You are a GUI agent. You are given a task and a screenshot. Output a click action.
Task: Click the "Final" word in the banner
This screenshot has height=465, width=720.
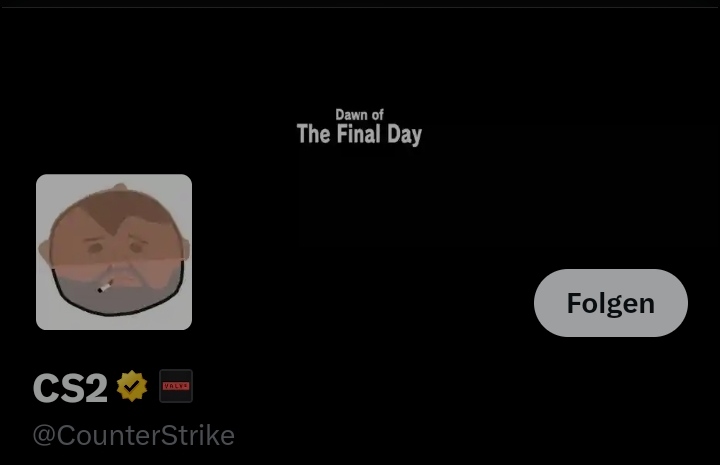359,134
